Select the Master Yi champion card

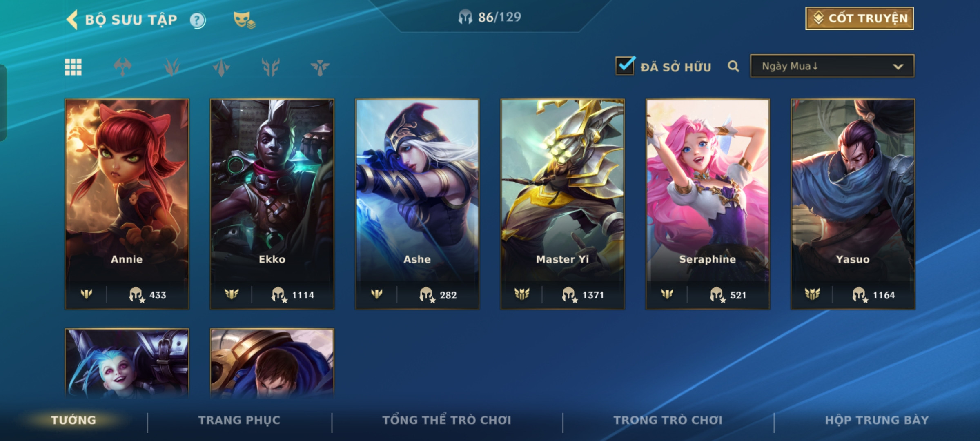[x=562, y=204]
